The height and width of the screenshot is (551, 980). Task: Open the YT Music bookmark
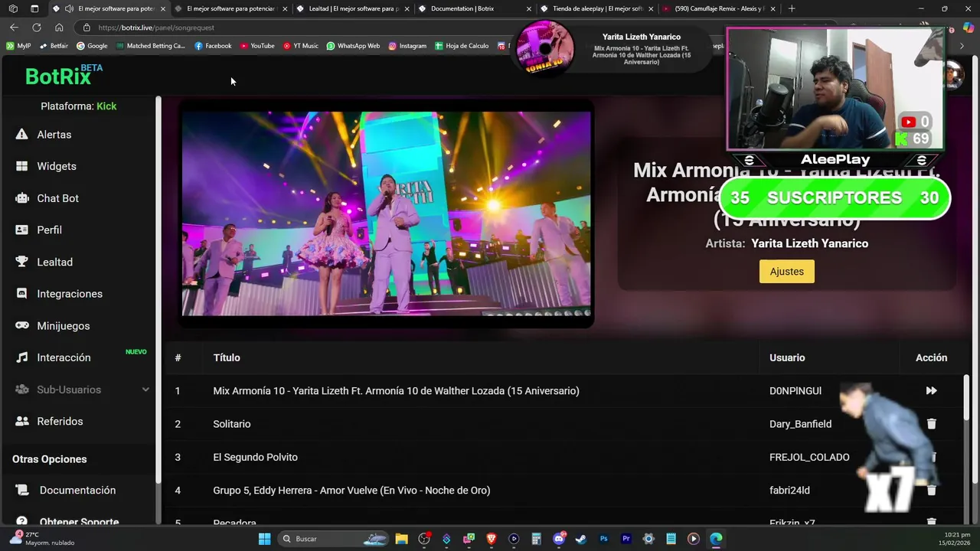coord(300,46)
